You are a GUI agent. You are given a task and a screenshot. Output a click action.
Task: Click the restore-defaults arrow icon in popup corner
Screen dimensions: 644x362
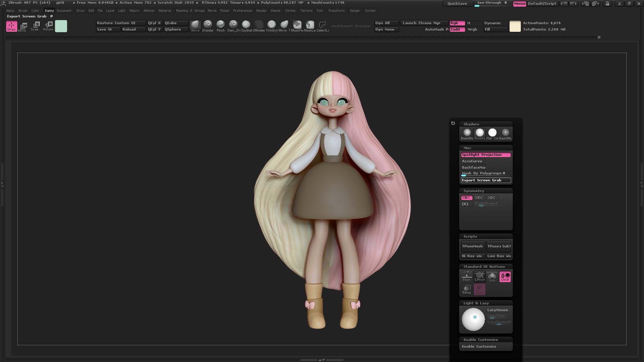point(453,123)
